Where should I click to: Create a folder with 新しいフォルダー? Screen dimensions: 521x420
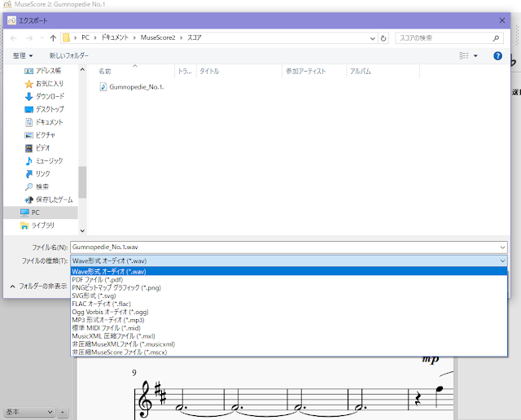pyautogui.click(x=69, y=55)
